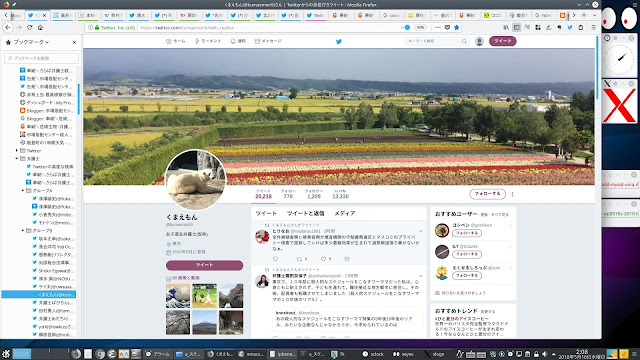Click the like heart on first tweet

323,259
